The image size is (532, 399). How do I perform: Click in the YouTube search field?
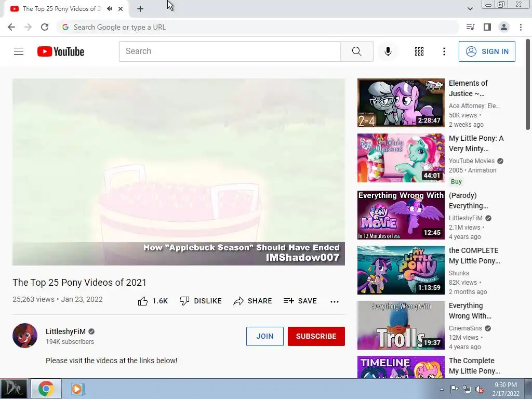click(x=230, y=51)
